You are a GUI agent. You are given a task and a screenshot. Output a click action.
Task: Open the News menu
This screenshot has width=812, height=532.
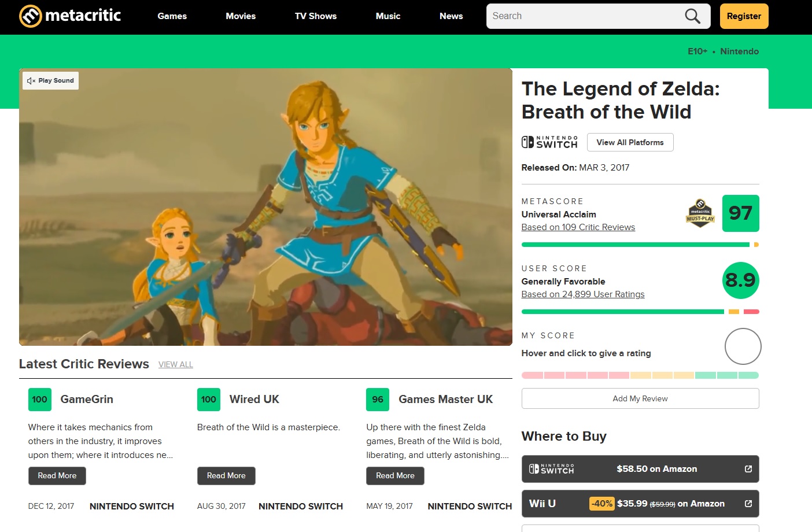point(451,16)
